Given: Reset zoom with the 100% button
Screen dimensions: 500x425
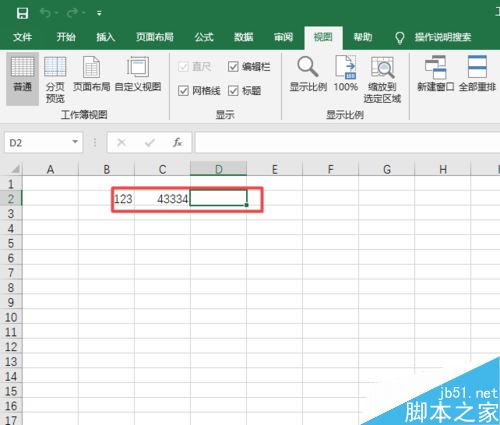Looking at the screenshot, I should (346, 74).
